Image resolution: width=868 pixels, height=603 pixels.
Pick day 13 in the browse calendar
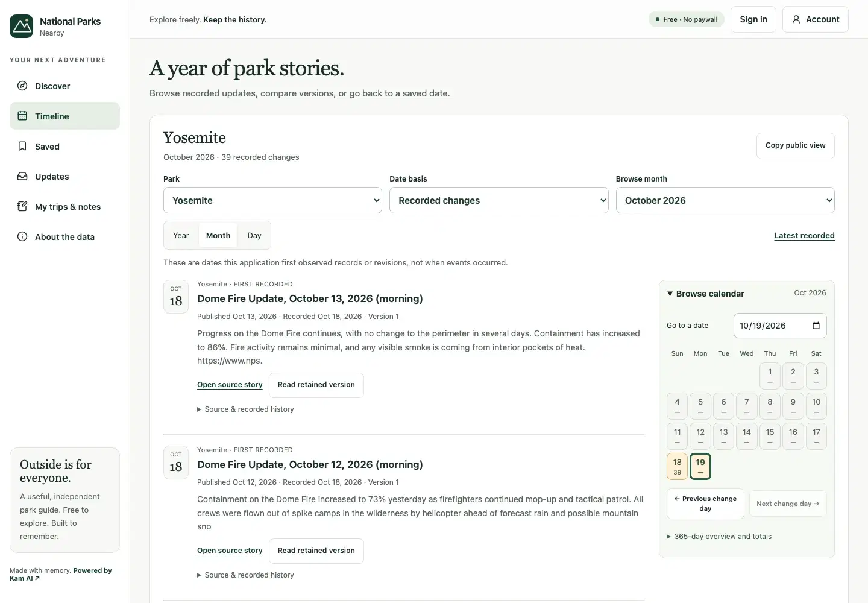tap(723, 437)
